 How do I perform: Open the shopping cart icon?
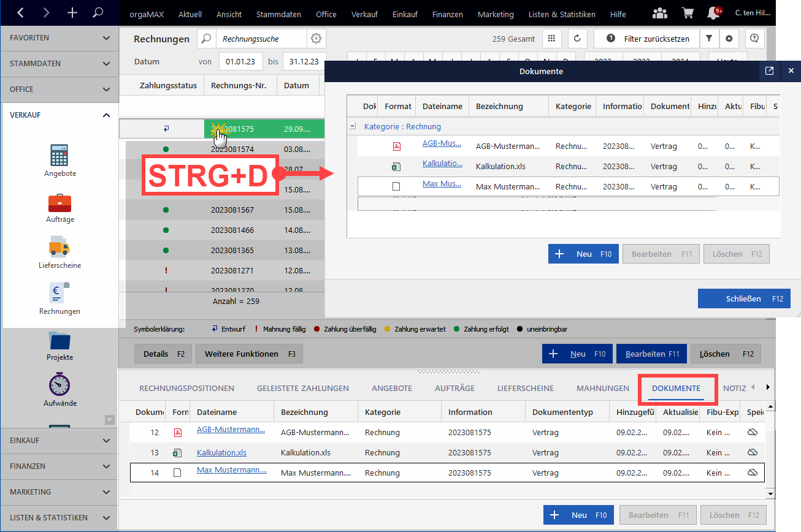[x=688, y=13]
